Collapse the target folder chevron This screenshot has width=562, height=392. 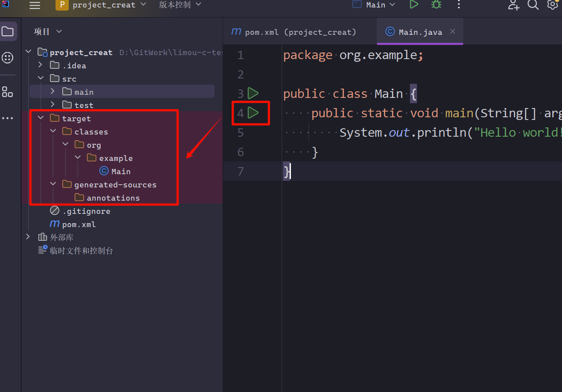41,118
